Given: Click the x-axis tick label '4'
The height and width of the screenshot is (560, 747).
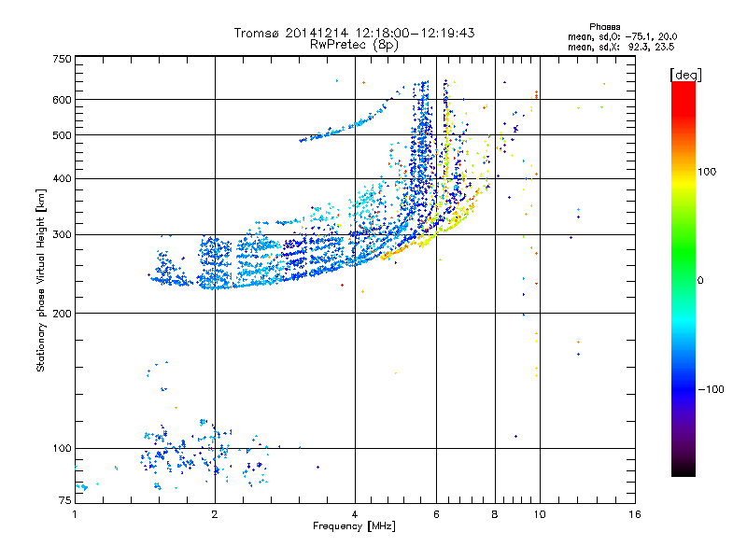Looking at the screenshot, I should click(355, 514).
